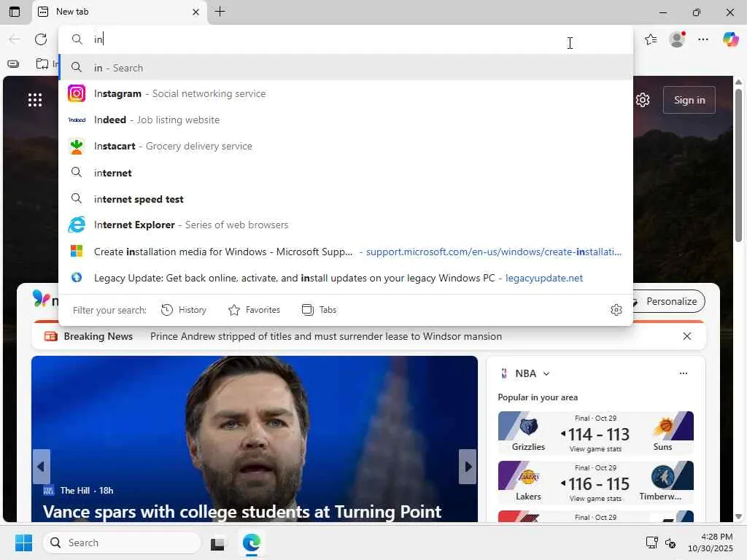The height and width of the screenshot is (560, 747).
Task: Click the Breaking News label icon
Action: 50,337
